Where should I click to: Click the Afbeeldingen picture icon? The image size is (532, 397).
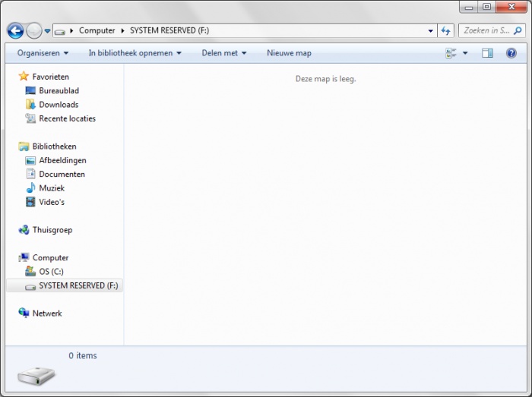coord(30,161)
